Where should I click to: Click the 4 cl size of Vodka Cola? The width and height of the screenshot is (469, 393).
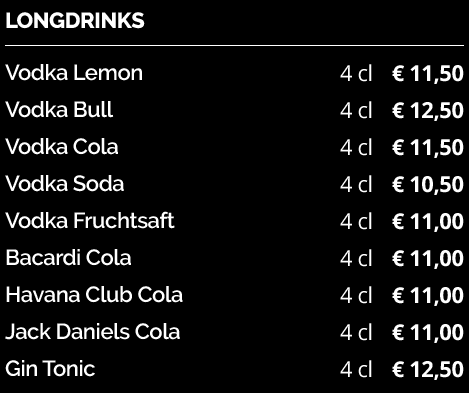click(356, 147)
